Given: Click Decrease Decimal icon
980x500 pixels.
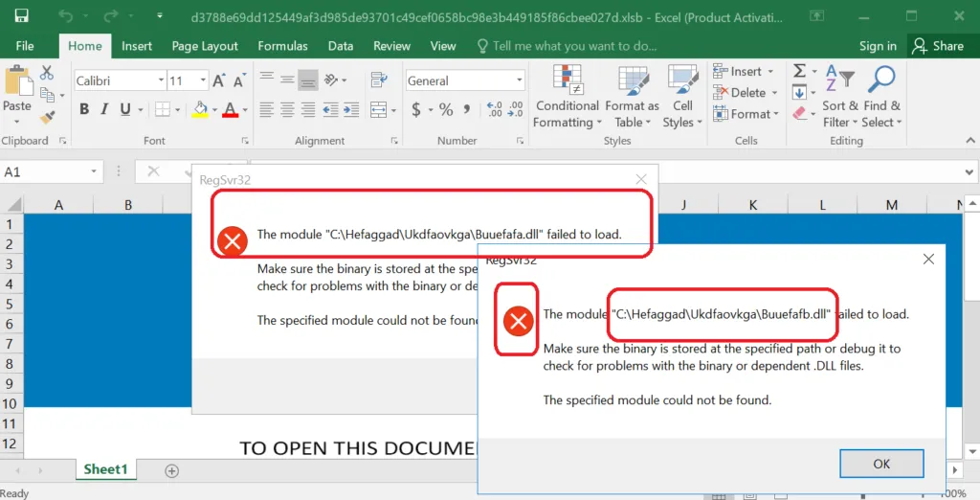Looking at the screenshot, I should [x=516, y=109].
